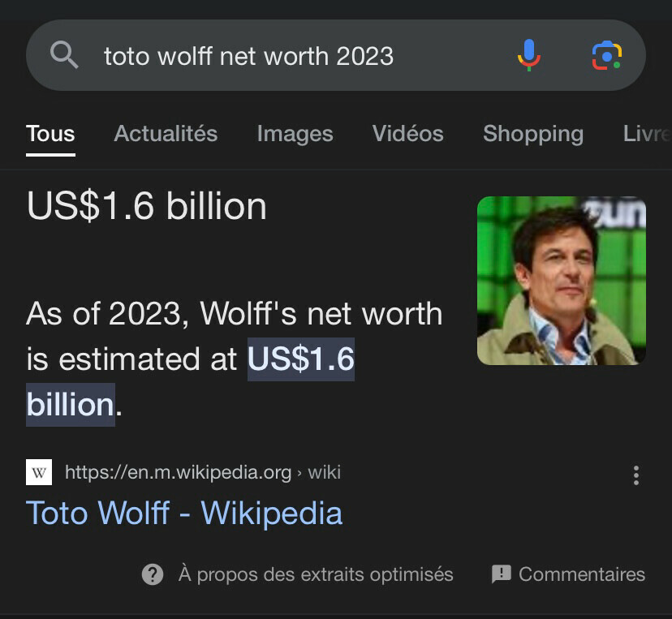Viewport: 672px width, 619px height.
Task: Click the Wikipedia favicon beside the URL
Action: [x=39, y=472]
